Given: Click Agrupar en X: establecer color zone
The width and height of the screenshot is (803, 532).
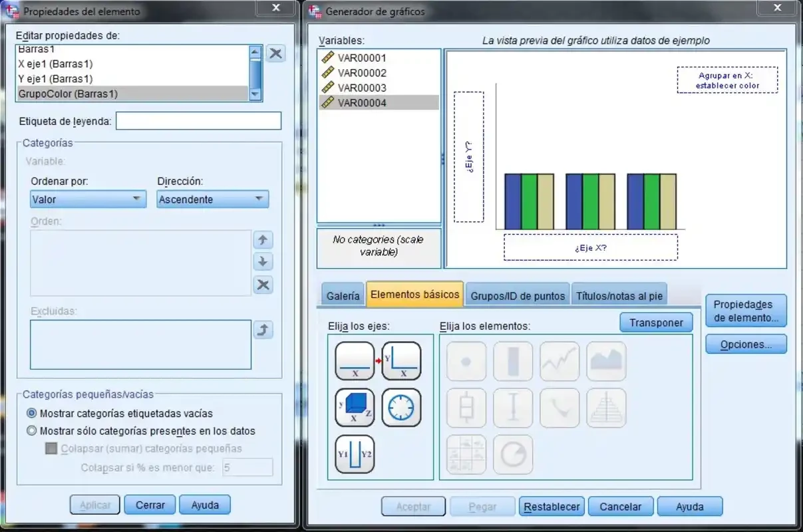Looking at the screenshot, I should [728, 80].
